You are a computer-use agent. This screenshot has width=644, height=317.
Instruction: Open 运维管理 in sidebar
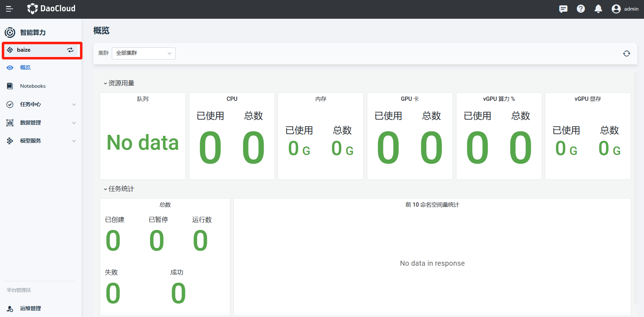click(30, 309)
